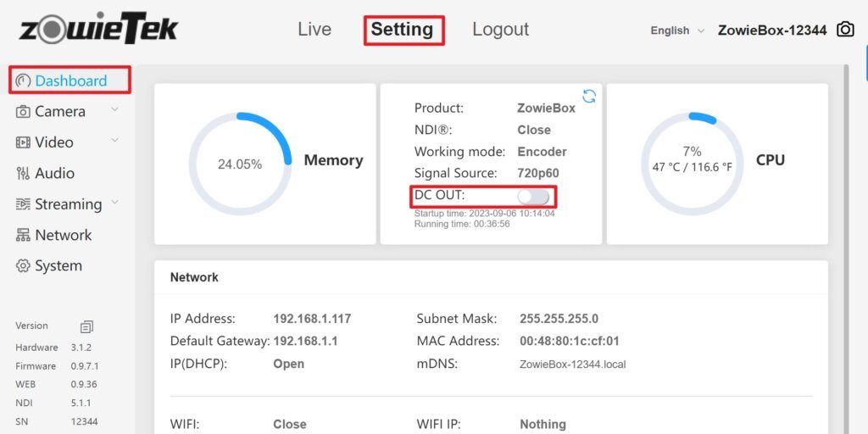Click the CPU usage circular gauge
This screenshot has width=868, height=434.
tap(692, 164)
